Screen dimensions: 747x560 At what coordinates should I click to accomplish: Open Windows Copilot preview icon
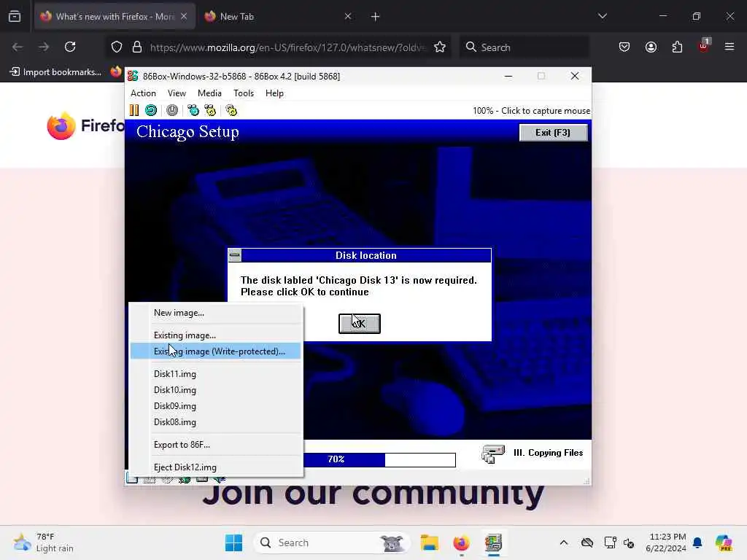724,542
